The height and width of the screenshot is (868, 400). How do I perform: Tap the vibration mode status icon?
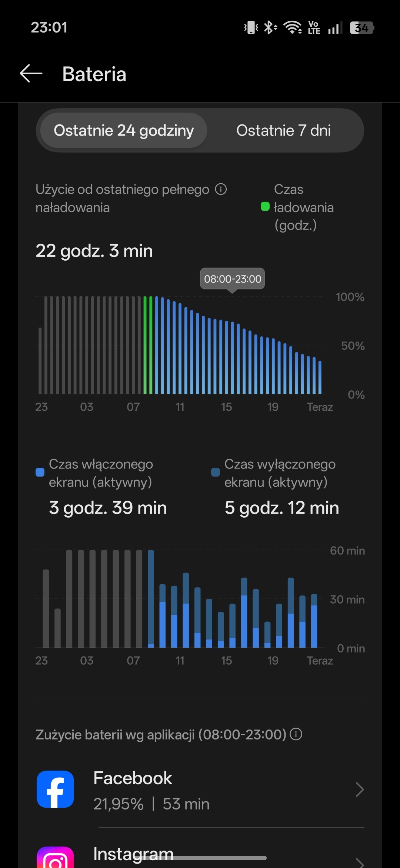(x=251, y=27)
